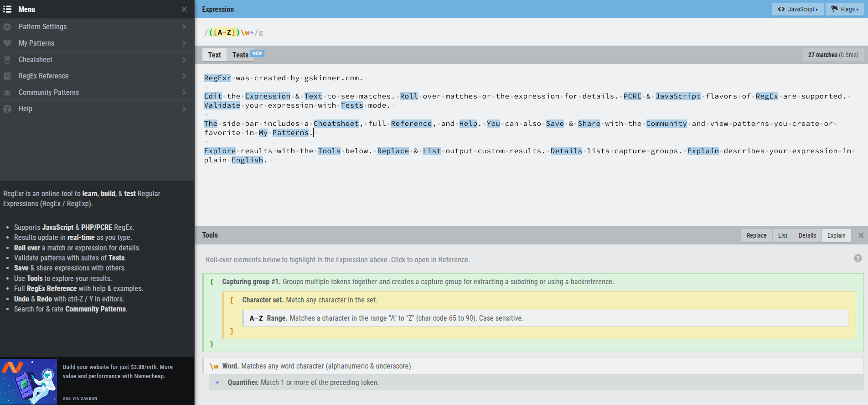868x405 pixels.
Task: Open Community Patterns menu item
Action: (x=97, y=93)
